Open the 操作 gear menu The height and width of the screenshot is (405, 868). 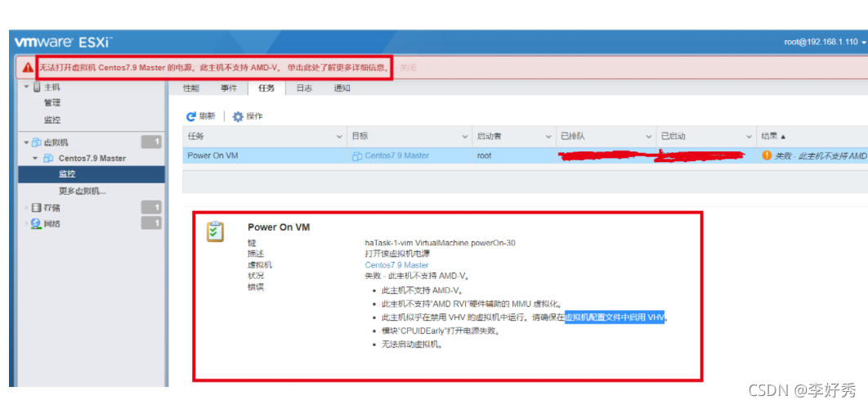click(248, 116)
